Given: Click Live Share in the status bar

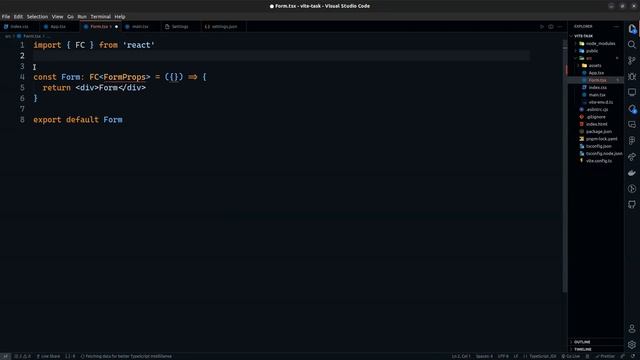Looking at the screenshot, I should (48, 356).
